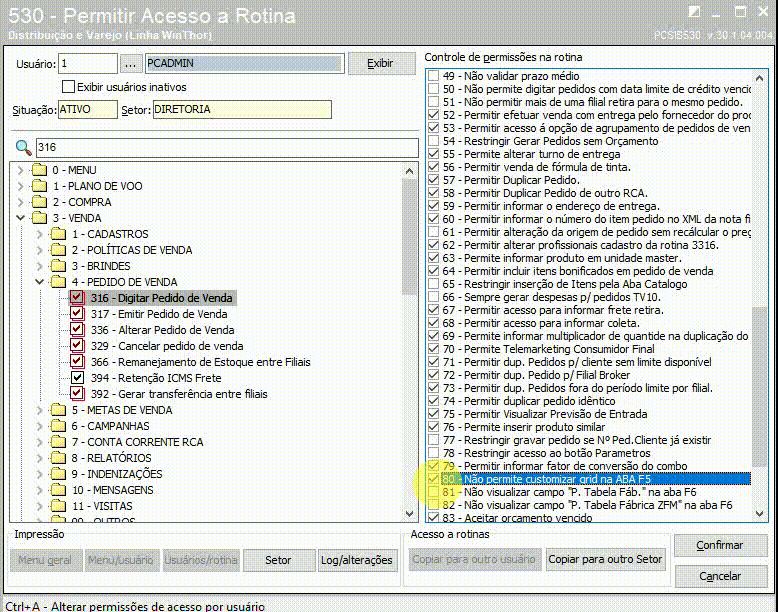
Task: Click the 6 - CAMPANHAS folder icon
Action: (x=58, y=426)
